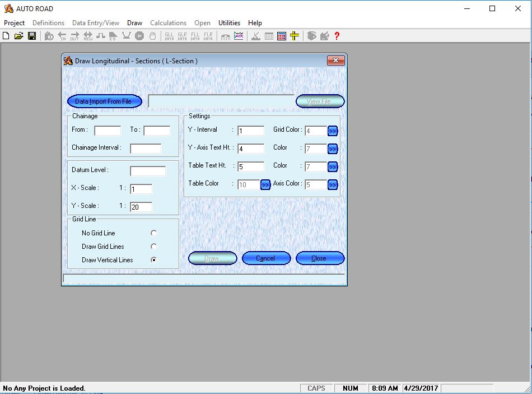This screenshot has width=532, height=394.
Task: Click the Table Color value field showing 10
Action: click(249, 185)
